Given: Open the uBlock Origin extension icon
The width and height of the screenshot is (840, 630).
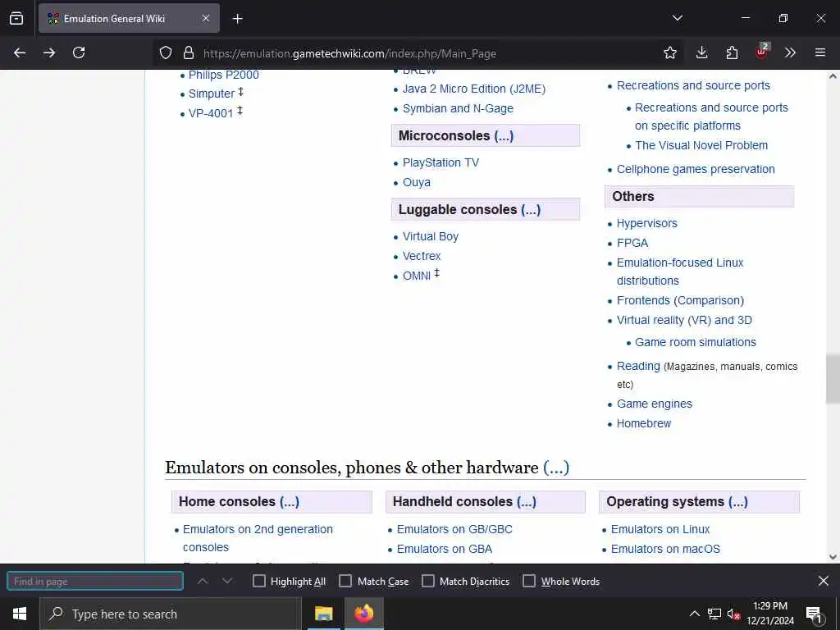Looking at the screenshot, I should coord(761,52).
